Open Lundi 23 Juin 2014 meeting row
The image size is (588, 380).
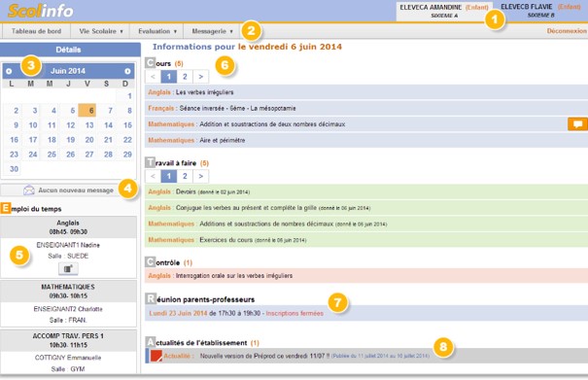pos(366,313)
